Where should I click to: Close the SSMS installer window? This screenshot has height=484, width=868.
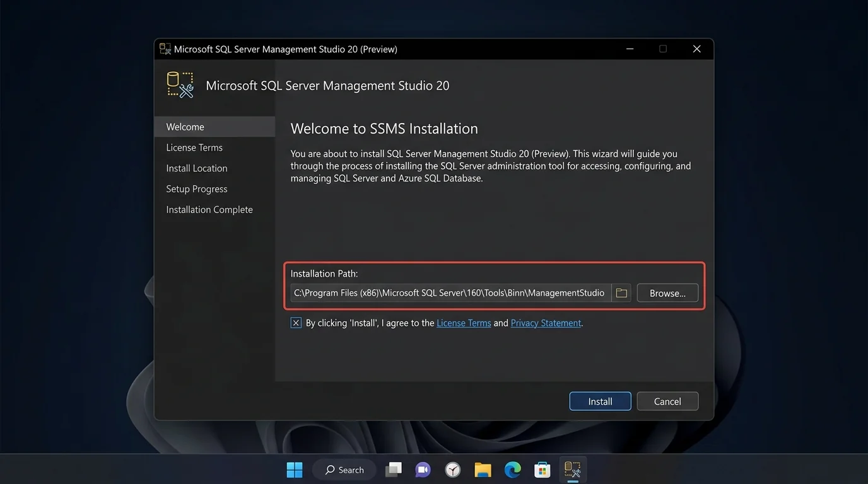[x=696, y=49]
